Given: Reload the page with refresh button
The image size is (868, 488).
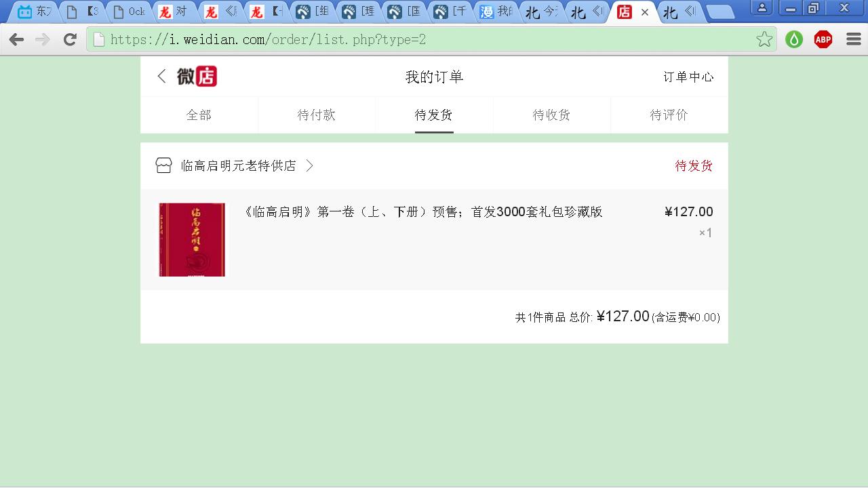Looking at the screenshot, I should coord(70,39).
